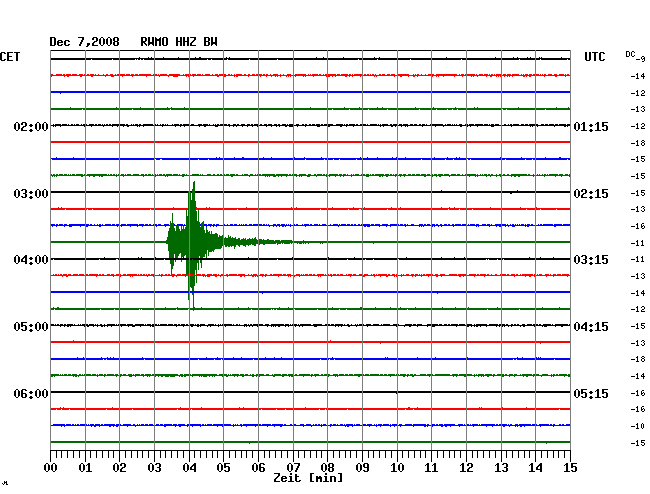The height and width of the screenshot is (494, 650).
Task: Click the black trace at 03:00 CET
Action: click(310, 192)
